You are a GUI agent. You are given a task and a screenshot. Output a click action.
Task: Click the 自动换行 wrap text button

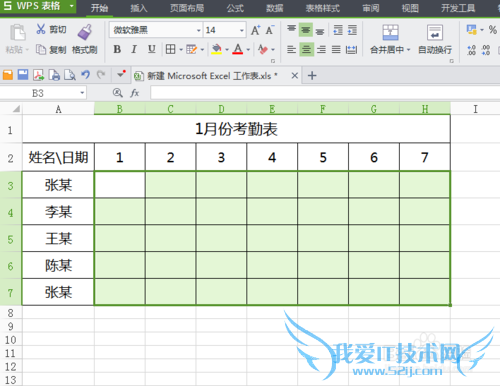435,39
